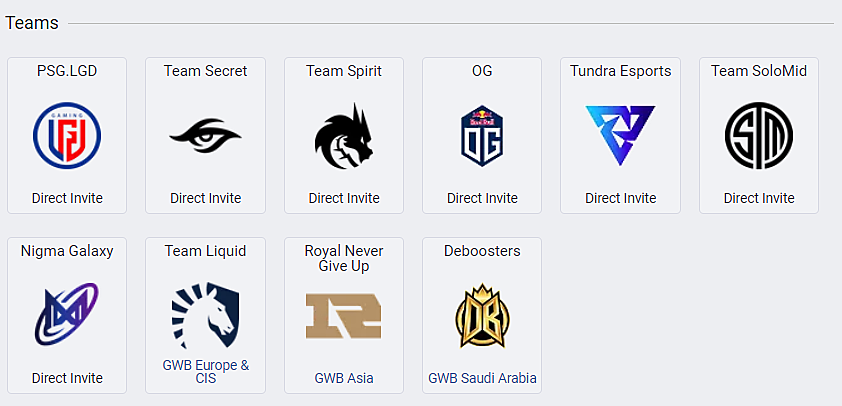This screenshot has width=842, height=406.
Task: Click the Royal Never Give Up title
Action: click(344, 258)
